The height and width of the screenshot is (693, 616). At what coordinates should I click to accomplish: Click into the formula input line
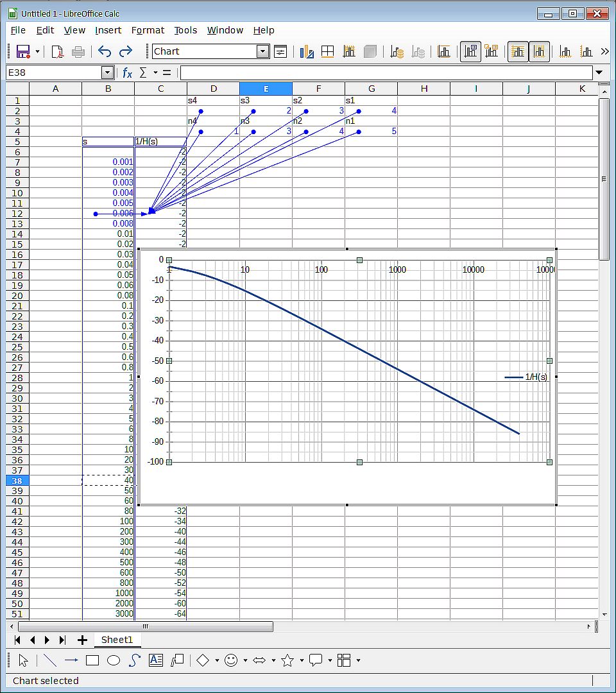[386, 73]
